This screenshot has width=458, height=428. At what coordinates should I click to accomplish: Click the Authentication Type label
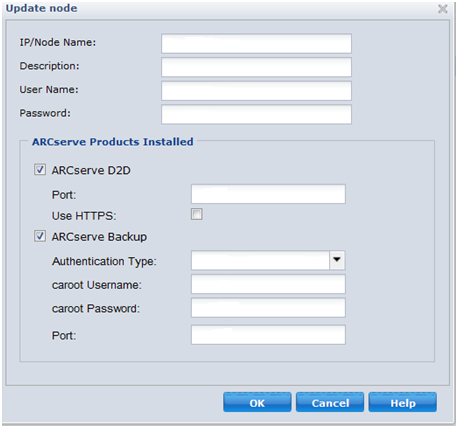[104, 261]
